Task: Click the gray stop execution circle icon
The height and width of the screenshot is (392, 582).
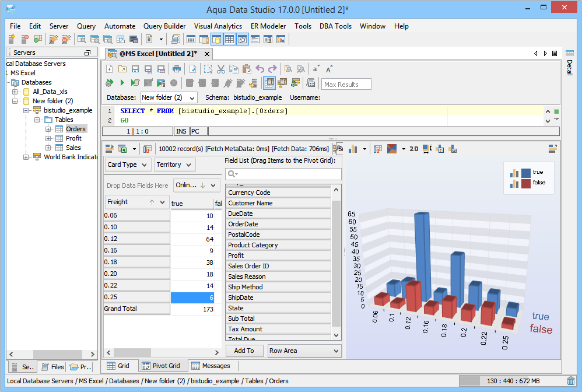Action: point(174,83)
